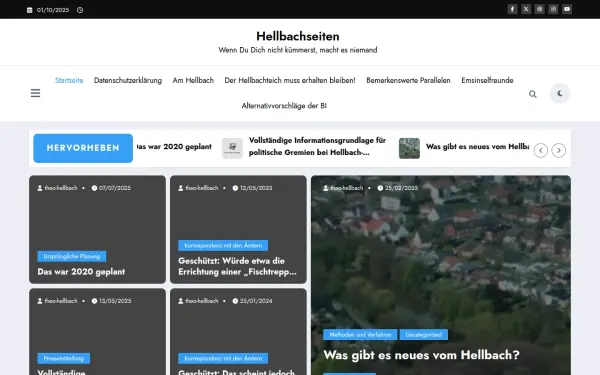Open the X (Twitter) social icon
600x375 pixels.
[526, 9]
